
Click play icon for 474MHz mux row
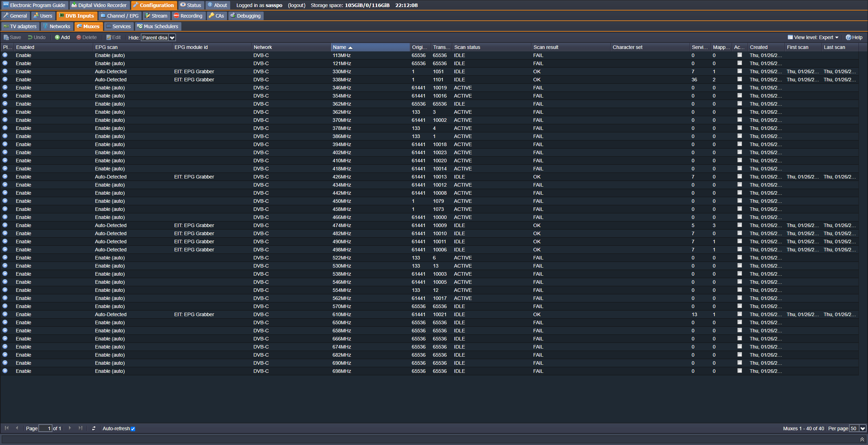5,225
